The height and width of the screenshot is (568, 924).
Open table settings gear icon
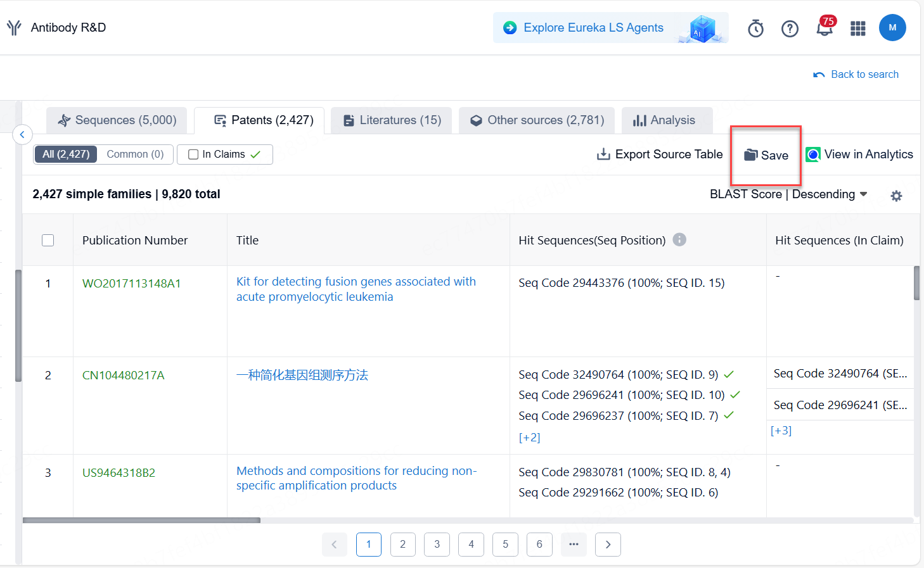pyautogui.click(x=895, y=196)
